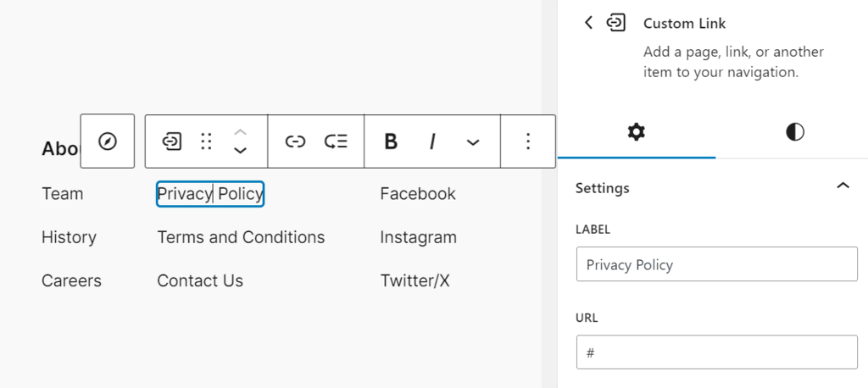Click the Instagram navigation link

(x=418, y=237)
